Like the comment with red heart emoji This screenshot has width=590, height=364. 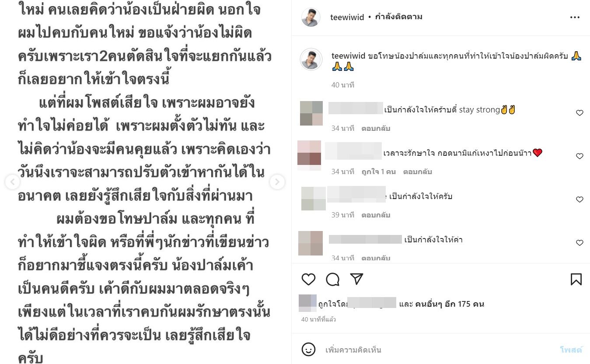pos(580,156)
